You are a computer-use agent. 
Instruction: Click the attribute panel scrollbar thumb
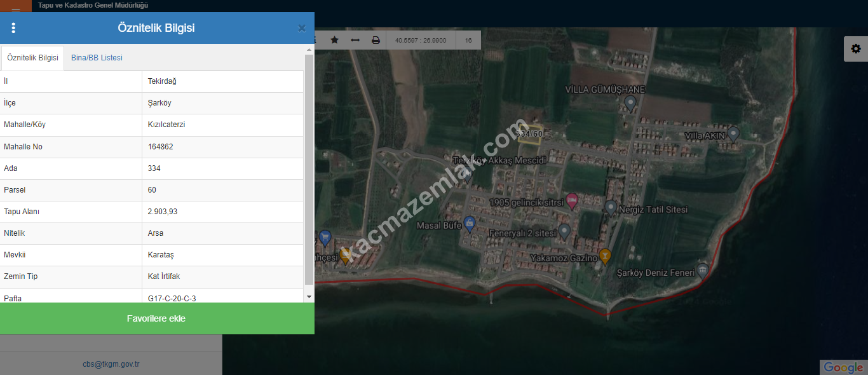point(309,168)
